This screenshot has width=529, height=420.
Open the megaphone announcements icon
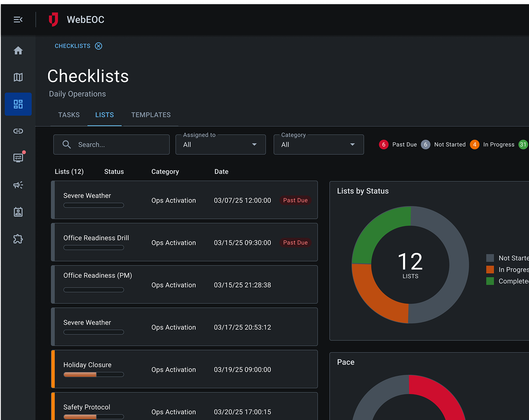tap(18, 185)
